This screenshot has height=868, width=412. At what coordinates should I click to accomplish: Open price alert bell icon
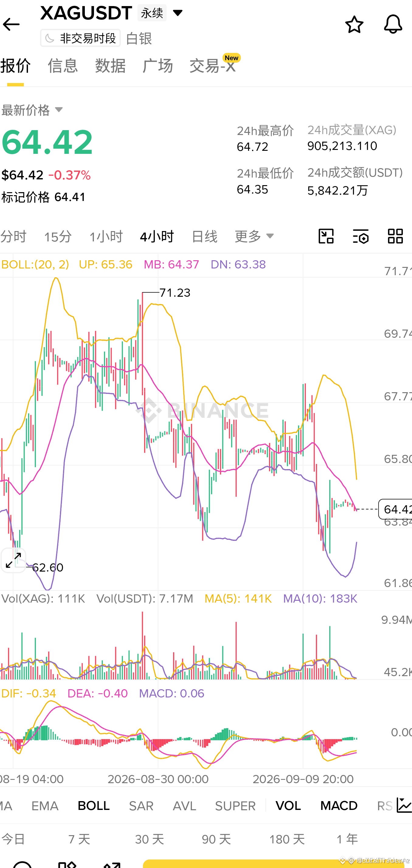point(393,25)
